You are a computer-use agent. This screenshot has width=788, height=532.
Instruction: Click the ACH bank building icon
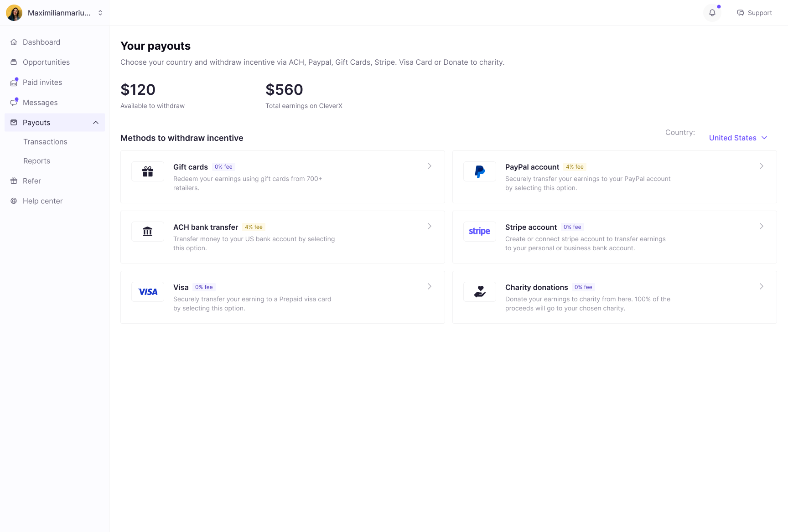148,232
